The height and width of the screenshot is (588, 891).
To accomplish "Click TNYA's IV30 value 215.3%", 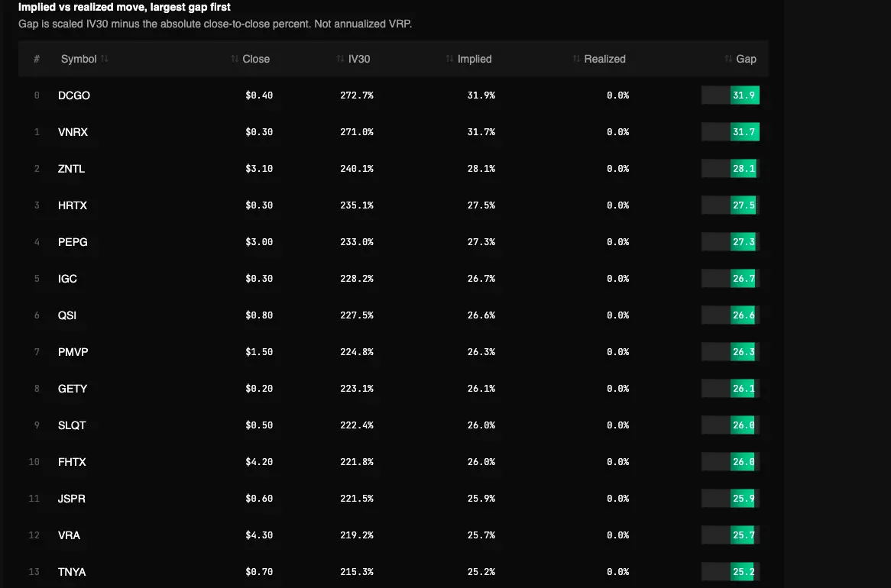I will 357,571.
